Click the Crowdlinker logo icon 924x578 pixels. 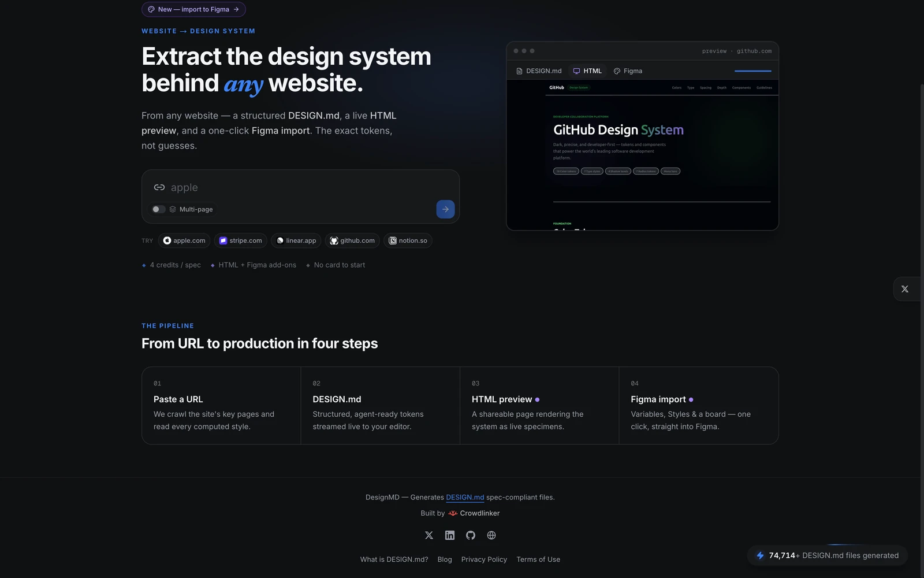(453, 513)
